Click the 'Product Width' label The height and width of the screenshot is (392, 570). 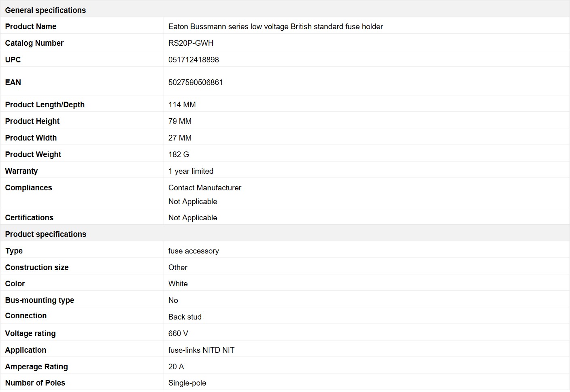[31, 138]
